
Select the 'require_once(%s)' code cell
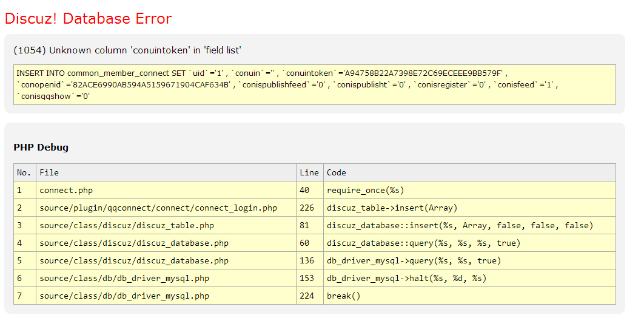click(469, 191)
